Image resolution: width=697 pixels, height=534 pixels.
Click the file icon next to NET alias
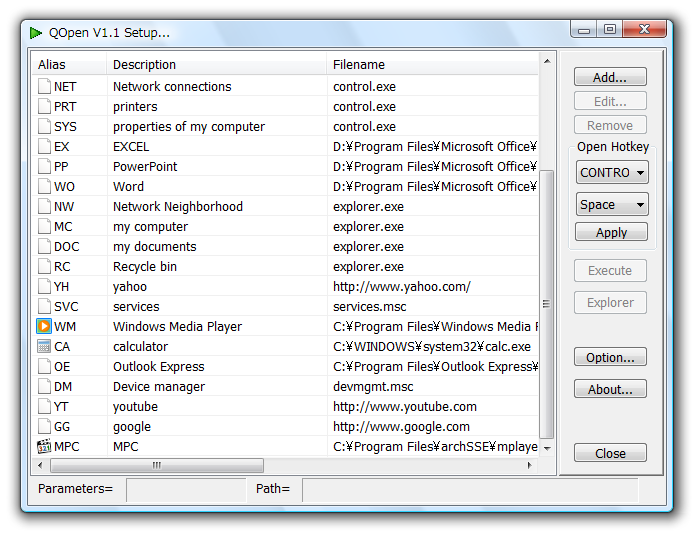pyautogui.click(x=44, y=87)
